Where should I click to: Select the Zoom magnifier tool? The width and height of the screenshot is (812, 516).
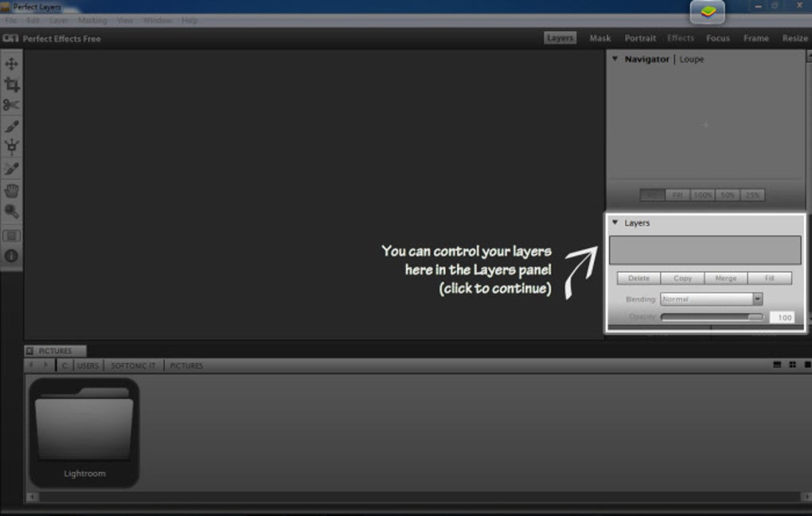point(11,211)
